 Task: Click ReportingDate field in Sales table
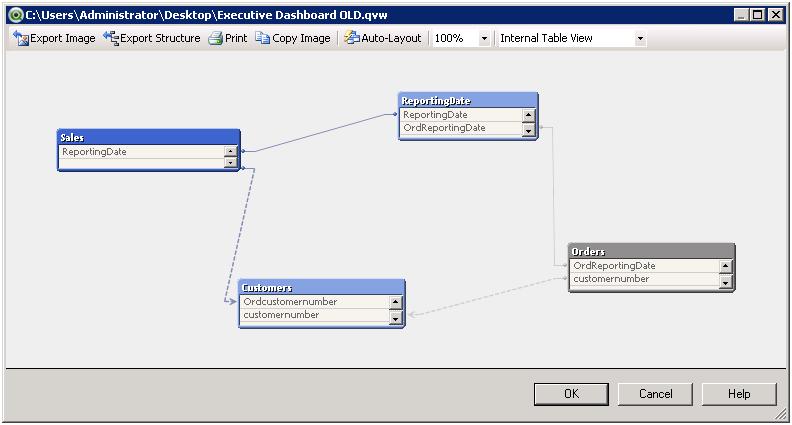(141, 152)
